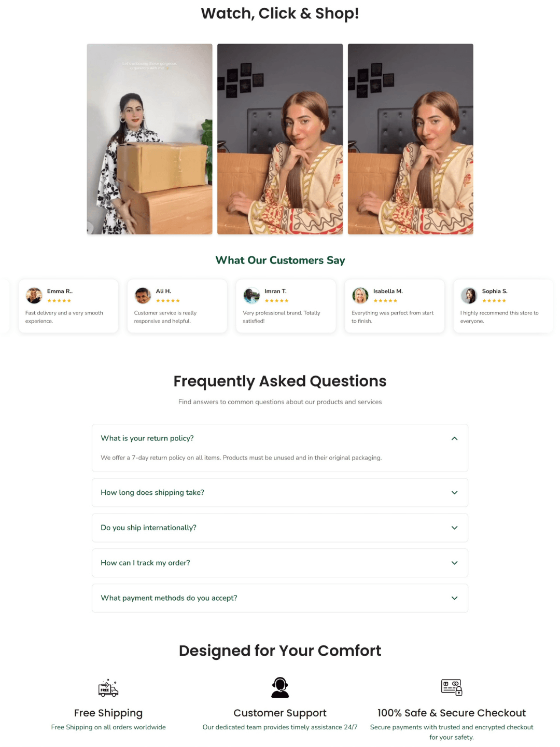Expand the 'Do you ship internationally?' question
This screenshot has height=747, width=560.
(280, 528)
